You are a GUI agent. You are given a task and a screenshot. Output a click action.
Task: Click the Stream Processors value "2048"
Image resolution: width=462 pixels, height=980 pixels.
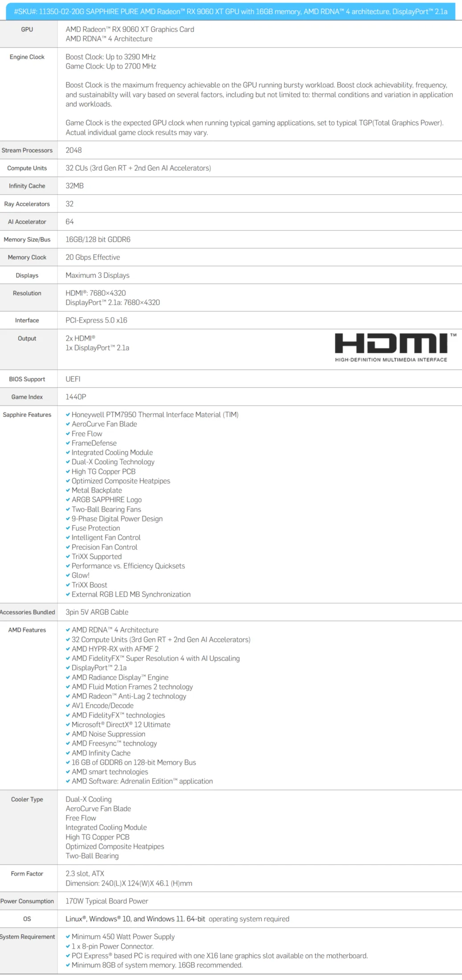tap(74, 151)
